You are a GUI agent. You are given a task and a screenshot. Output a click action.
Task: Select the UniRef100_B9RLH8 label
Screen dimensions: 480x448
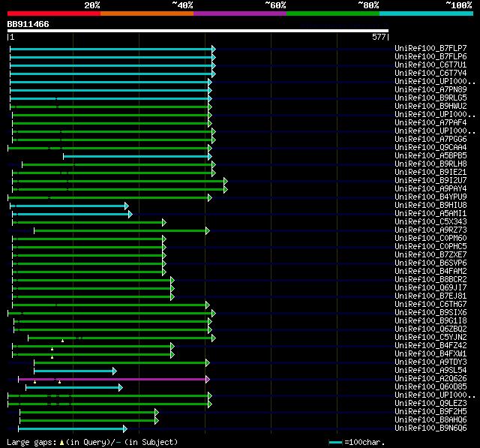coord(430,164)
